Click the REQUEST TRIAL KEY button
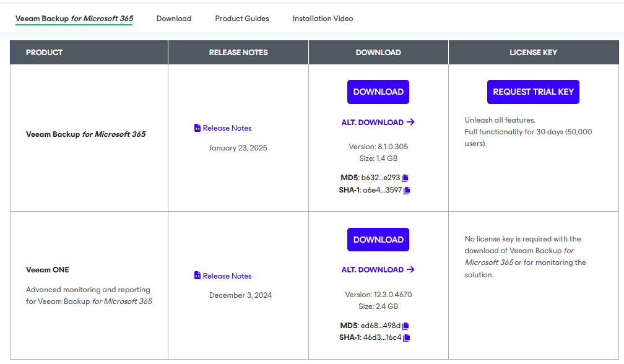The height and width of the screenshot is (364, 624). tap(533, 92)
